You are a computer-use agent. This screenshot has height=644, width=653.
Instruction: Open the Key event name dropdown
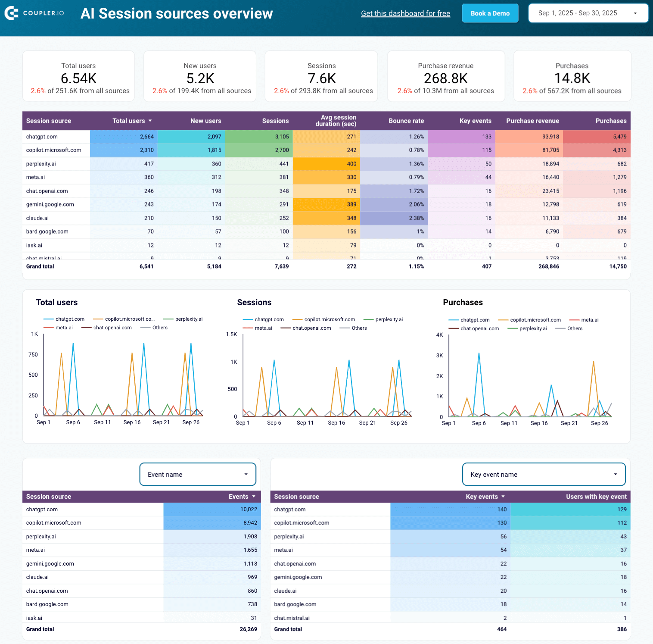pyautogui.click(x=544, y=474)
